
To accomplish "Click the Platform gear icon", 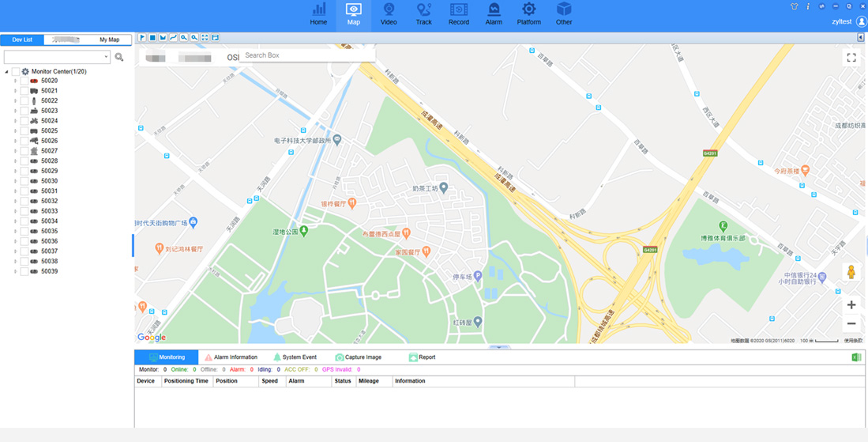I will (x=528, y=9).
